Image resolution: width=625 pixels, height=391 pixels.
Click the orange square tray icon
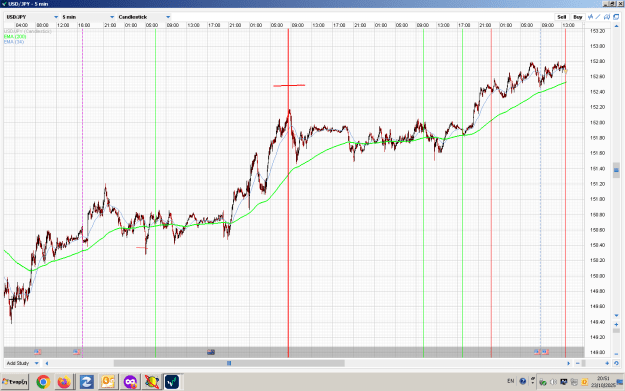(x=584, y=382)
